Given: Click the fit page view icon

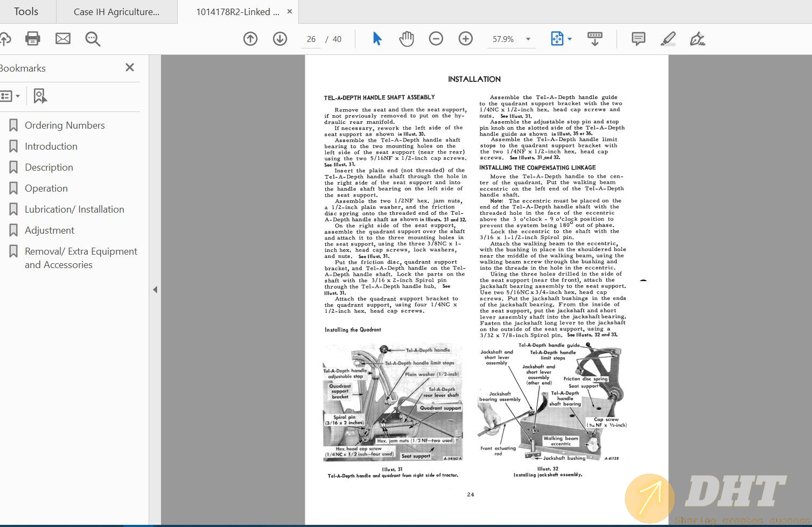Looking at the screenshot, I should pyautogui.click(x=557, y=39).
